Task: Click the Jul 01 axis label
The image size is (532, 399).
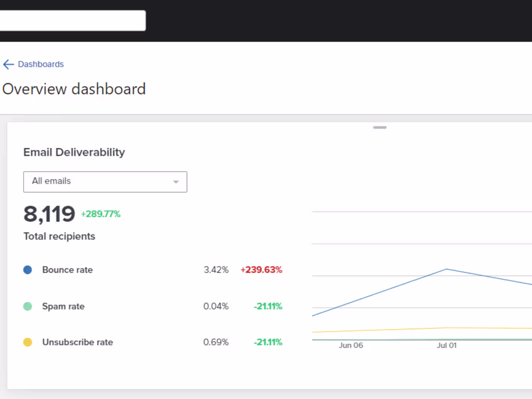Action: point(446,345)
